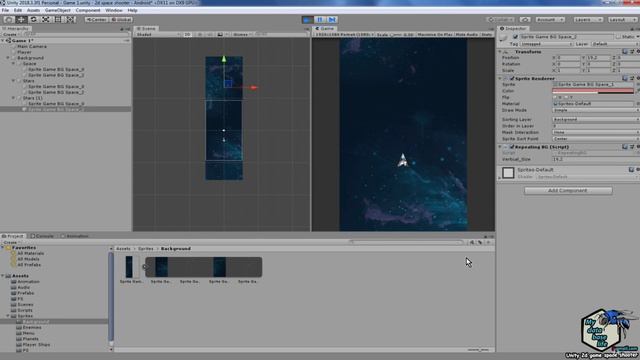
Task: Collapse the Sprites folder in Project tree
Action: (x=8, y=316)
